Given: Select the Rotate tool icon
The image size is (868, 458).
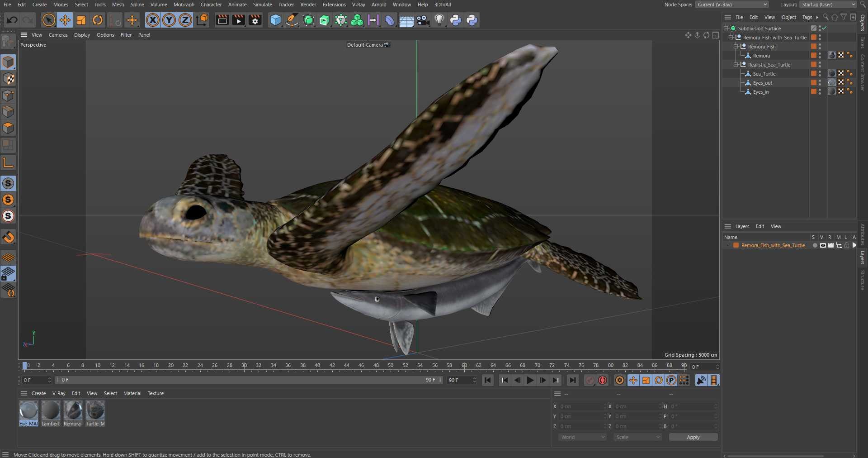Looking at the screenshot, I should [98, 20].
